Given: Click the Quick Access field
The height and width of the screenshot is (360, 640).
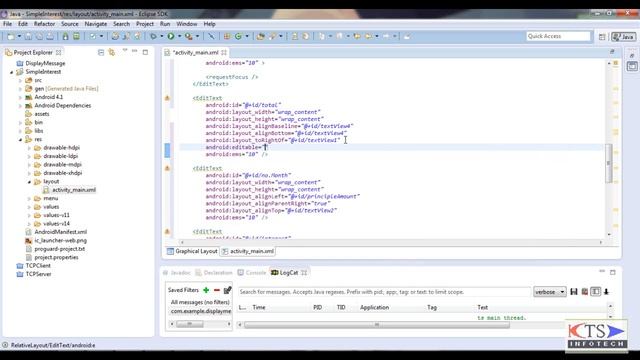Looking at the screenshot, I should click(558, 36).
